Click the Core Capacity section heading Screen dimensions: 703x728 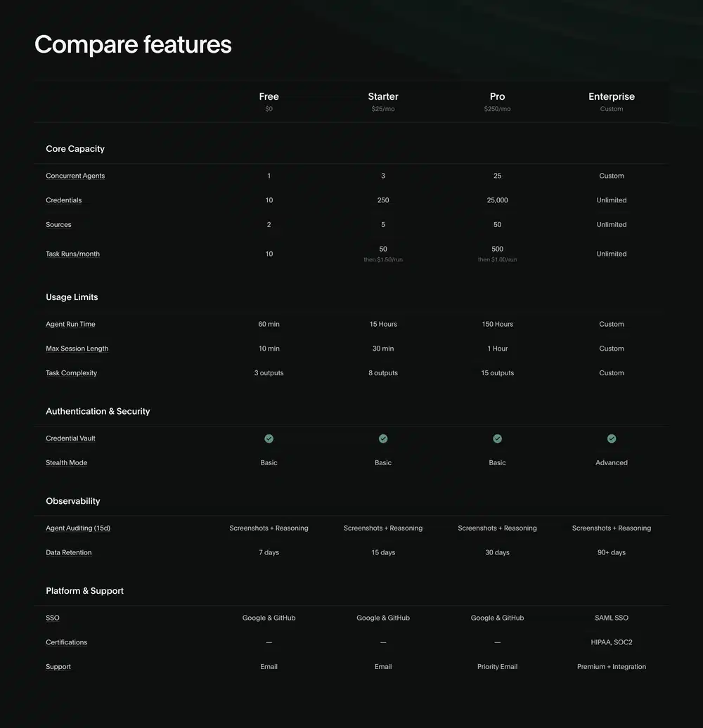point(75,149)
